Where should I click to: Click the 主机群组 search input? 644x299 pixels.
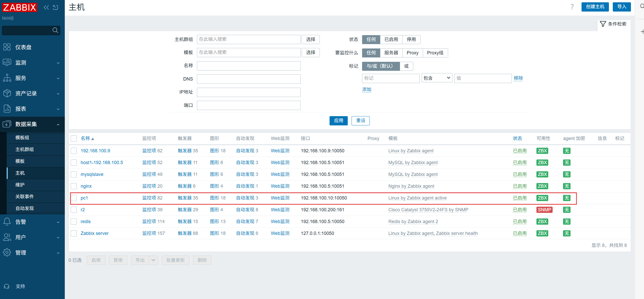(249, 39)
